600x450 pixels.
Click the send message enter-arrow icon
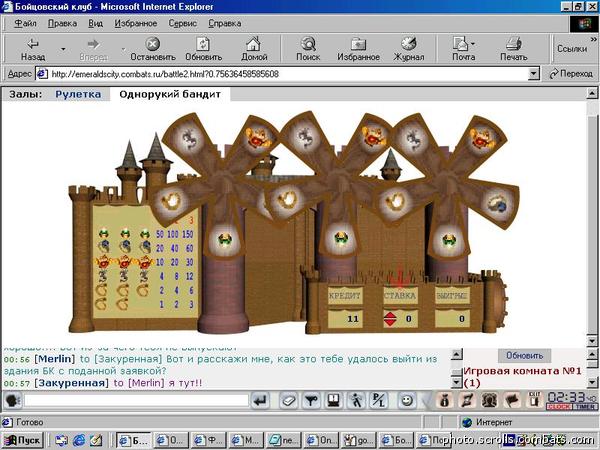pos(260,401)
